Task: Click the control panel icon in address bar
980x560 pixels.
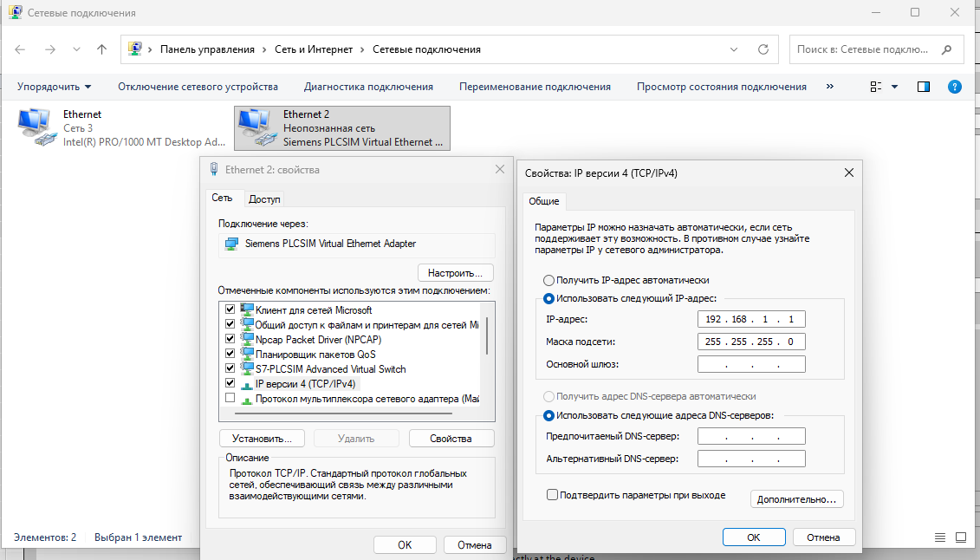Action: click(134, 49)
